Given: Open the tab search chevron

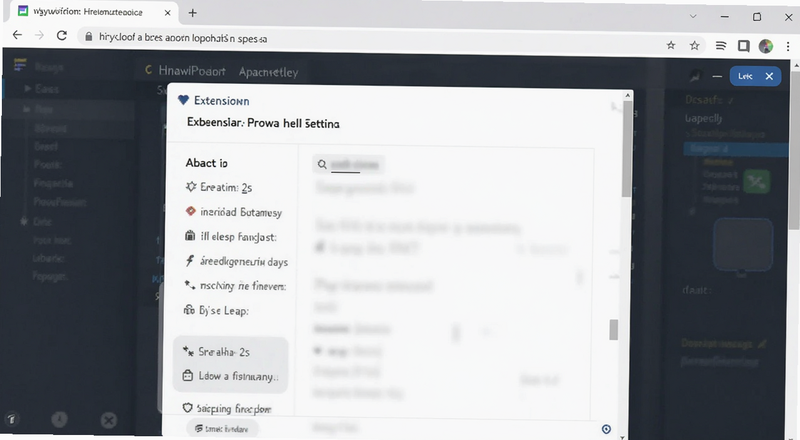Looking at the screenshot, I should coord(693,16).
